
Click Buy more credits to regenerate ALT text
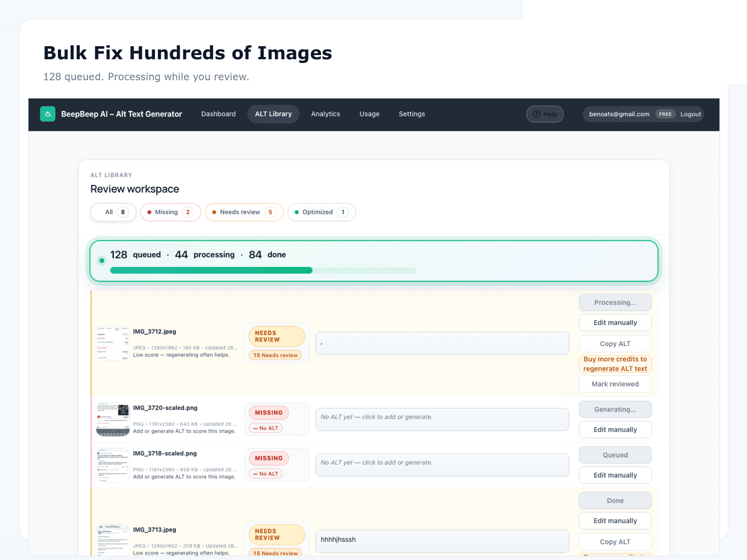tap(615, 364)
